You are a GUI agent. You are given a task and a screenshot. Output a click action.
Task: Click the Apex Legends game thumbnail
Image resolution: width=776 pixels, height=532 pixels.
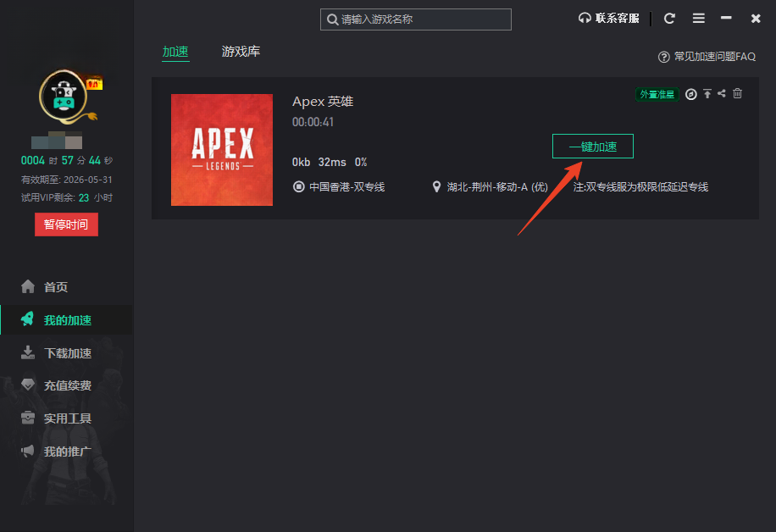[222, 150]
